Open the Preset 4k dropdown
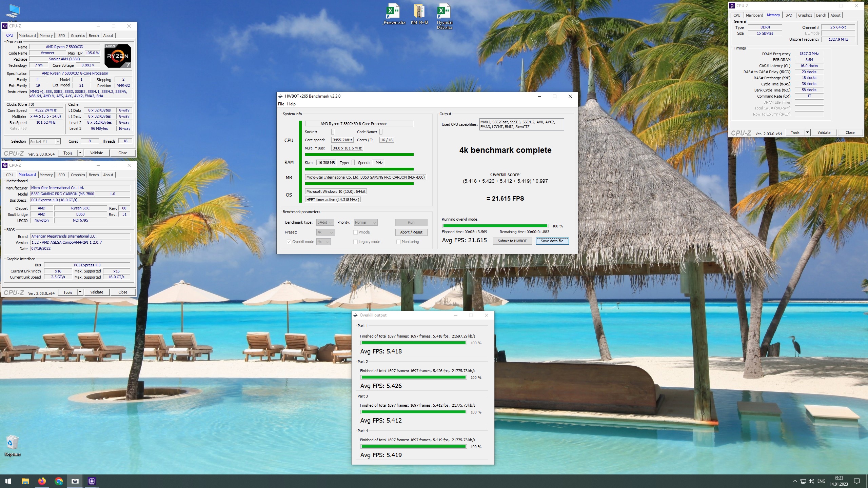The image size is (868, 488). click(x=325, y=232)
